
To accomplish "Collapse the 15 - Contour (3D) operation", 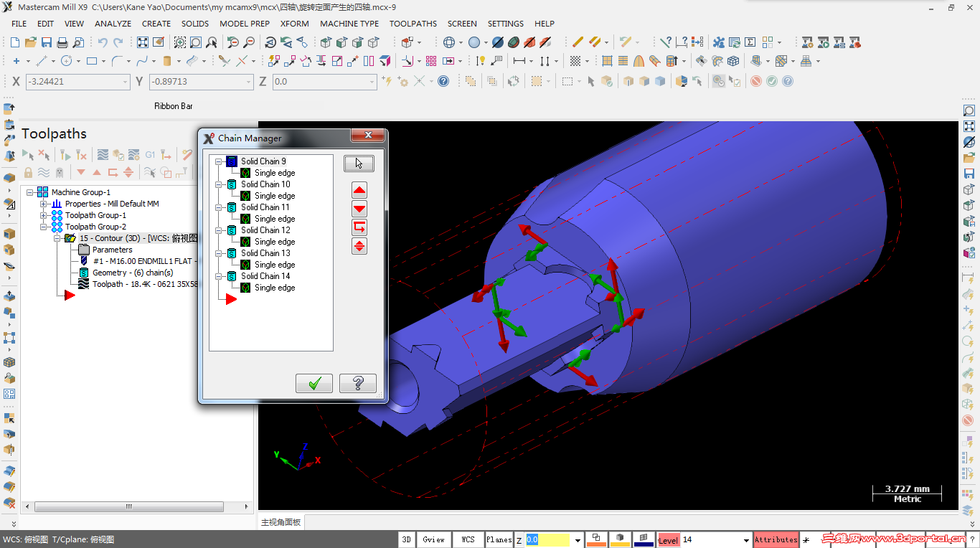I will [x=57, y=238].
